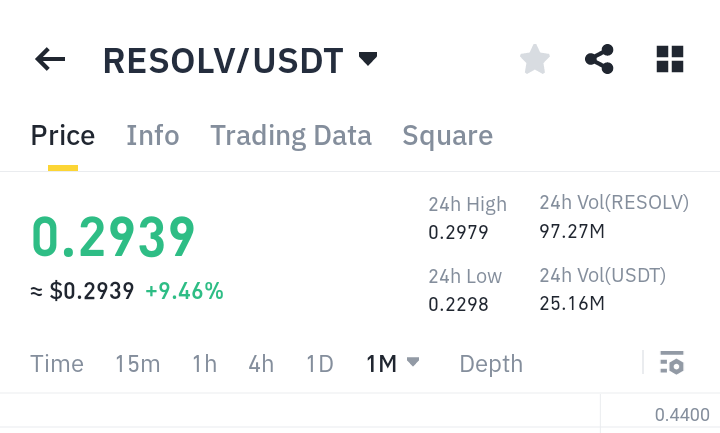The width and height of the screenshot is (720, 433).
Task: Select the 1D chart interval
Action: coord(320,364)
